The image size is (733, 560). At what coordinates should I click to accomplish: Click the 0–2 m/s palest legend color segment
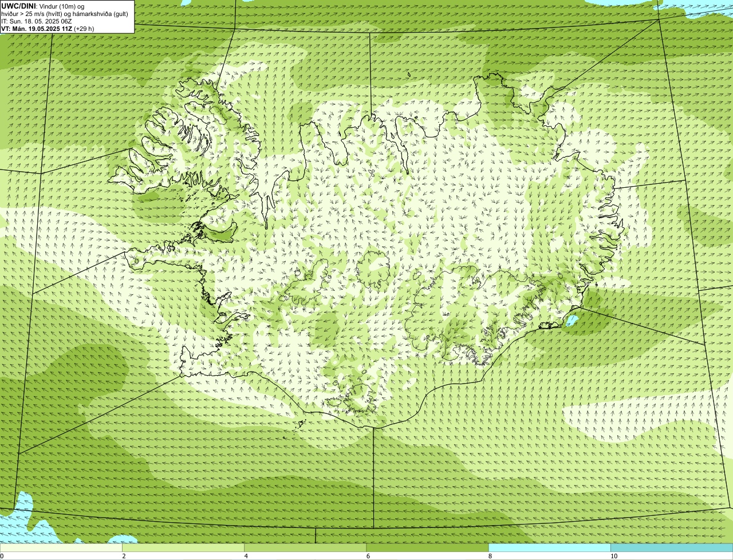pos(61,548)
